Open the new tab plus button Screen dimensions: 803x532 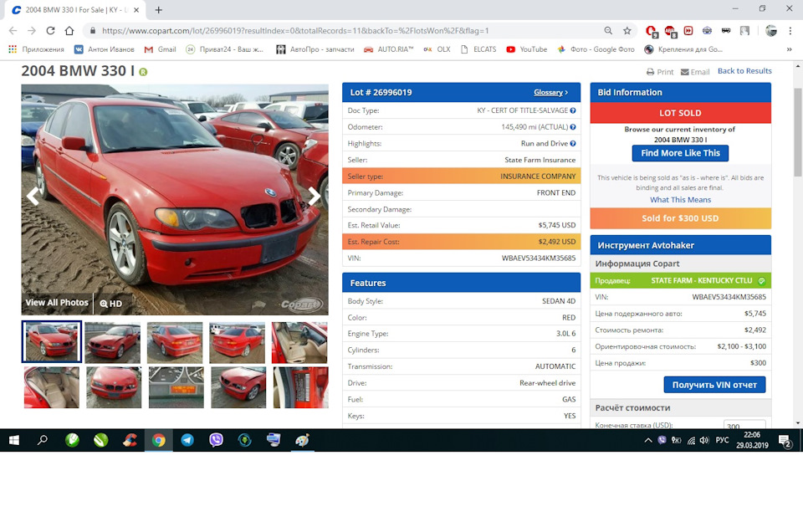159,10
